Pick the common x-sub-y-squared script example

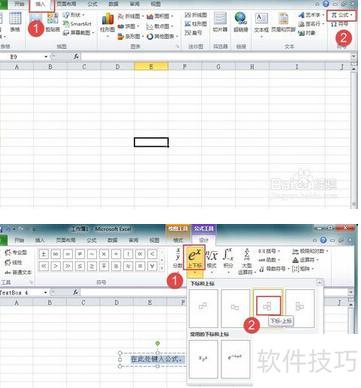pos(203,359)
